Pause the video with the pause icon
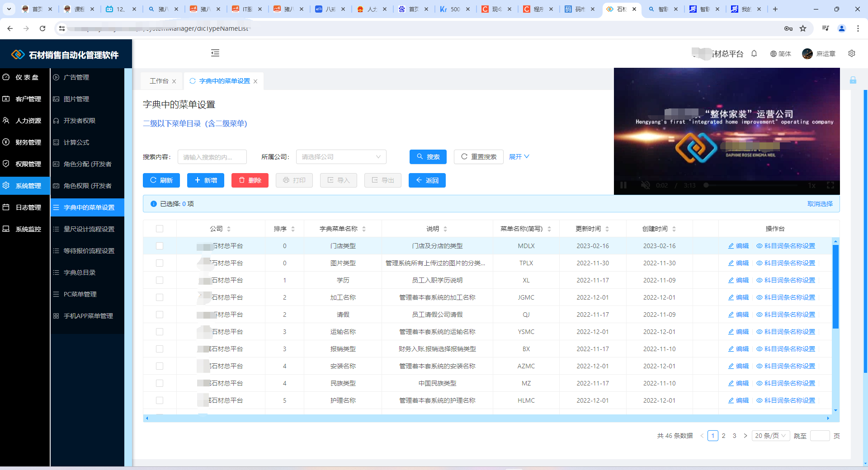The image size is (868, 470). pos(623,185)
